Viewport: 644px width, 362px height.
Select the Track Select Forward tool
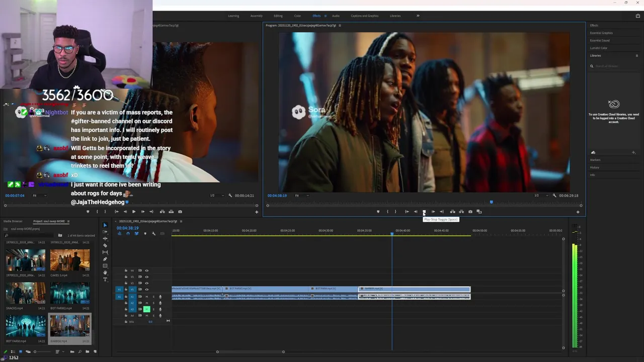(x=105, y=232)
